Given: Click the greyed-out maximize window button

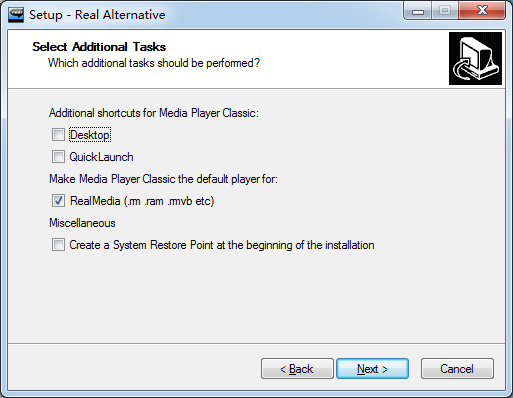Looking at the screenshot, I should click(445, 11).
